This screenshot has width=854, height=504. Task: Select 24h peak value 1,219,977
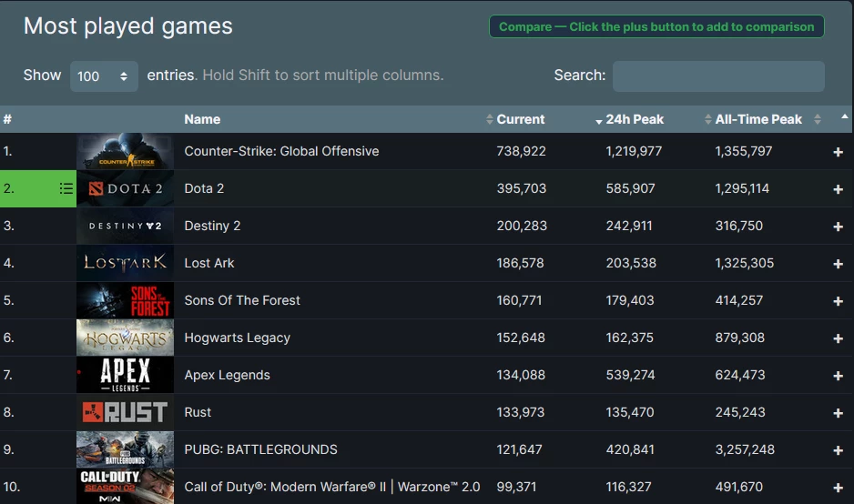pyautogui.click(x=634, y=151)
